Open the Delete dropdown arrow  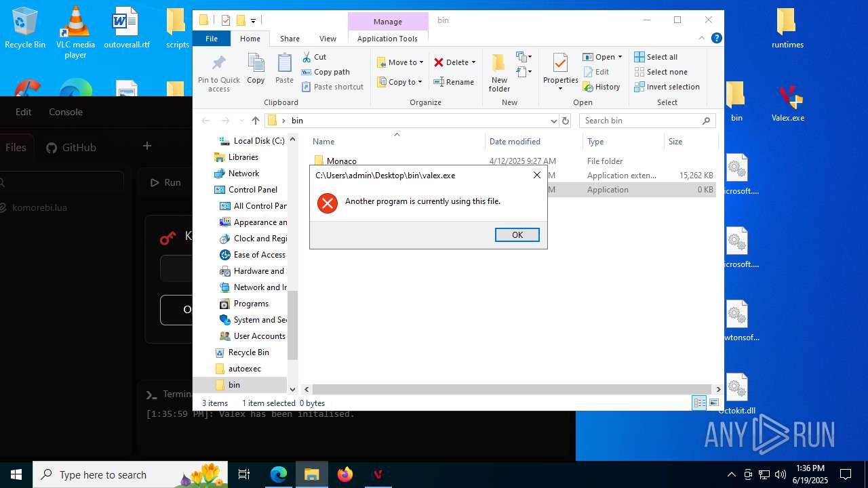(x=473, y=62)
